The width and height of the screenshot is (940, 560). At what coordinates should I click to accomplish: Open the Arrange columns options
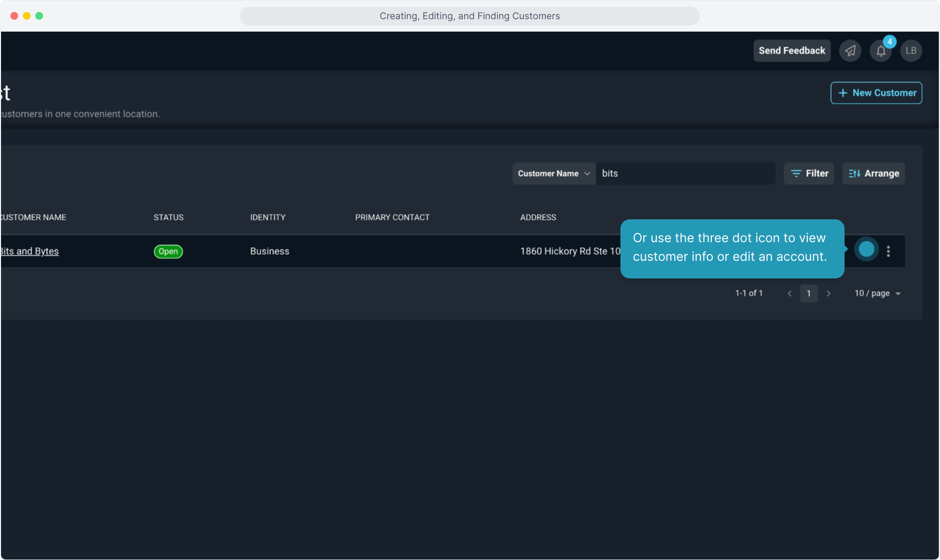873,174
